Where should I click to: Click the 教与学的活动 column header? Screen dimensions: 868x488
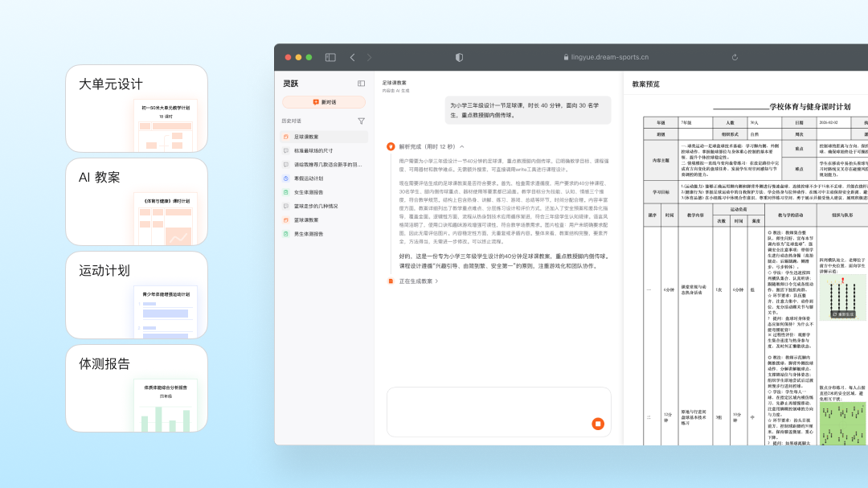791,215
